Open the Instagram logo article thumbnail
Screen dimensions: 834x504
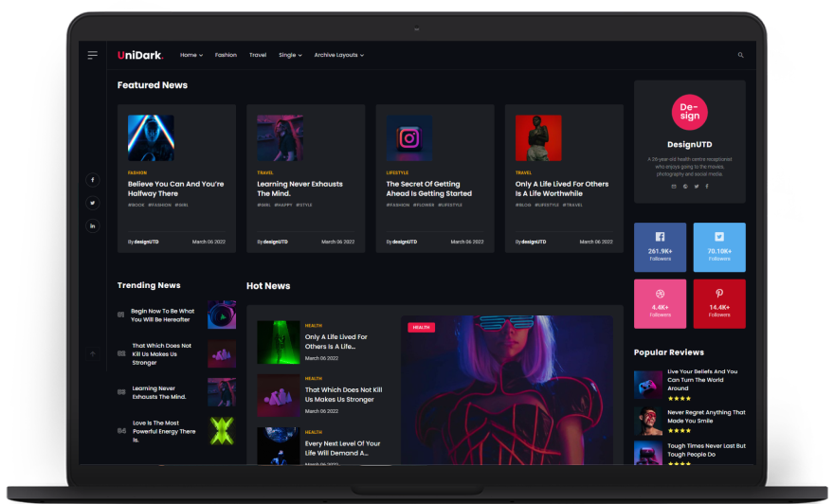click(408, 138)
